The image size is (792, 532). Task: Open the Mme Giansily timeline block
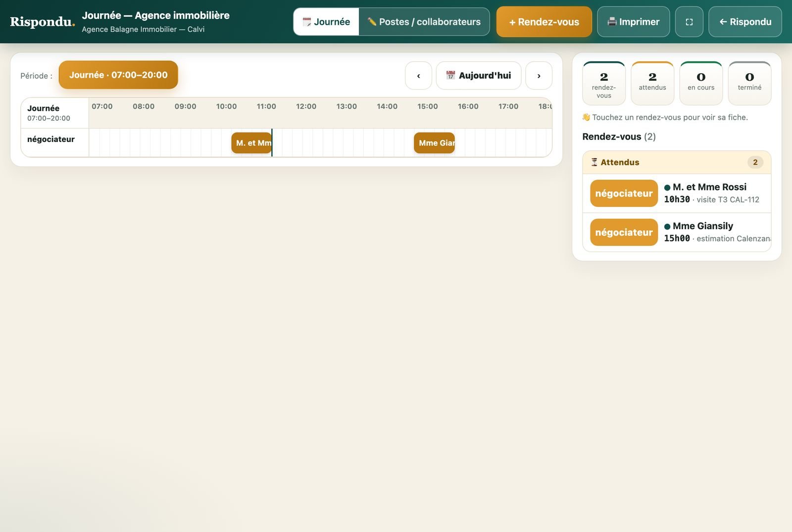pyautogui.click(x=434, y=143)
